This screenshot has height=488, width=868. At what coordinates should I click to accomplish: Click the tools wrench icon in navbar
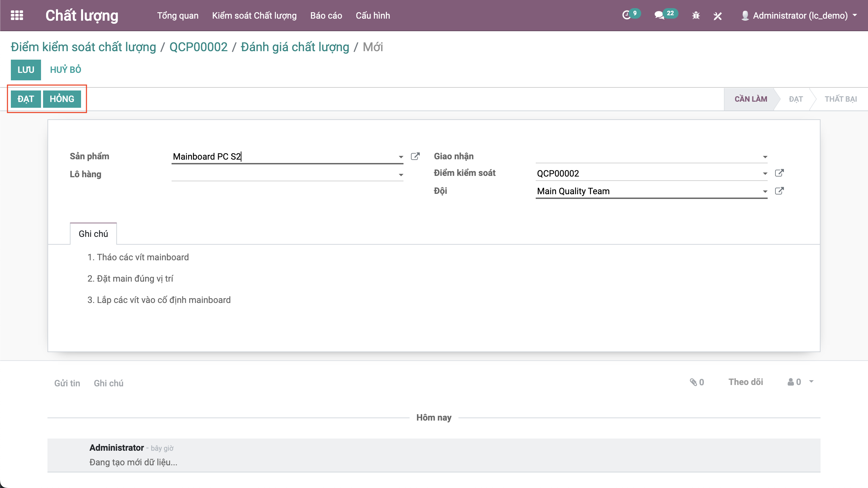(717, 16)
